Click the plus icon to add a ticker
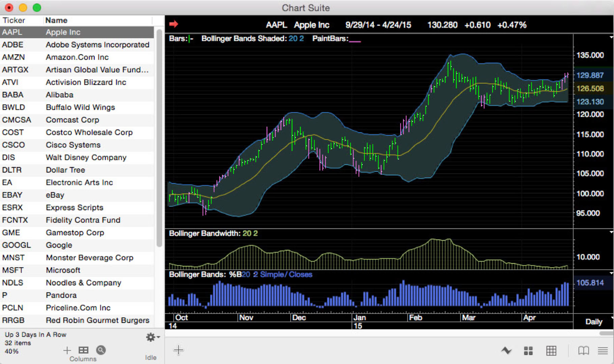The height and width of the screenshot is (364, 614). (x=67, y=351)
